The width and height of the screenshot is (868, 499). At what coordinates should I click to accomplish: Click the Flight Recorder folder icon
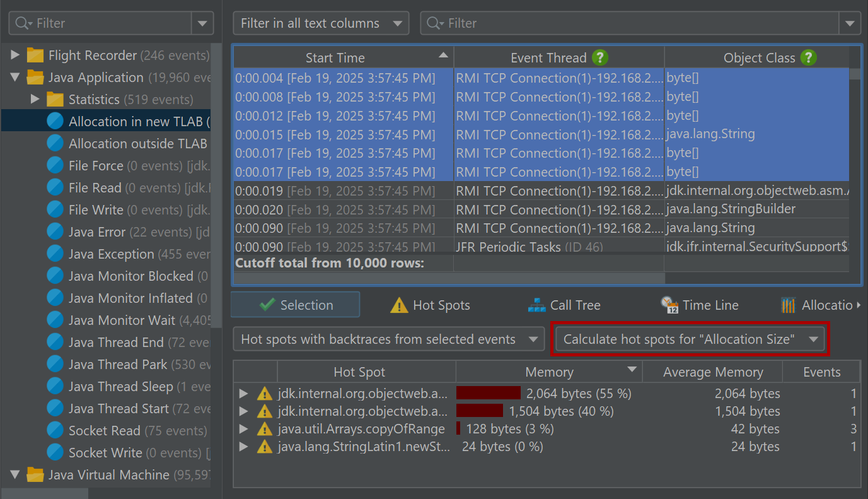pyautogui.click(x=35, y=56)
